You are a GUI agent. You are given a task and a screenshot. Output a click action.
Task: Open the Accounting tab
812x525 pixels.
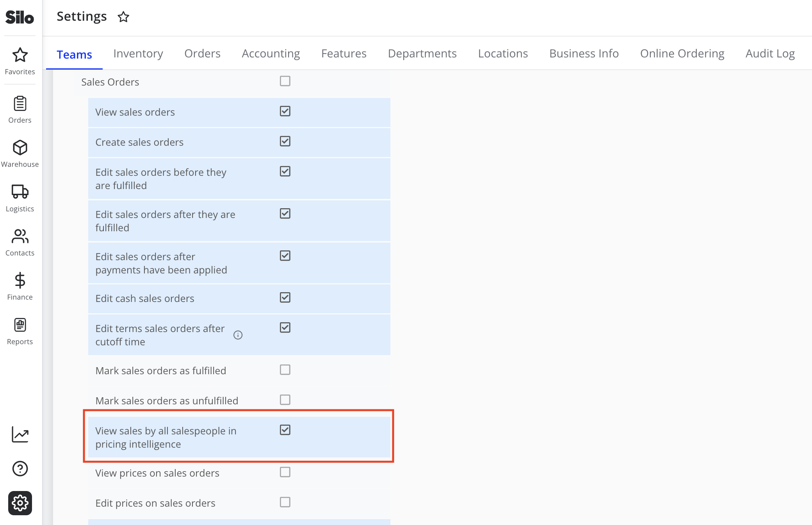[271, 53]
